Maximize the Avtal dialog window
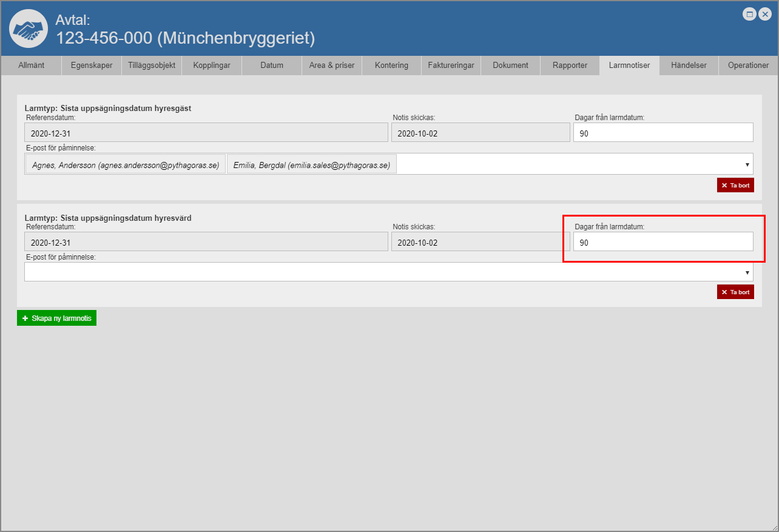The width and height of the screenshot is (779, 532). [x=749, y=15]
